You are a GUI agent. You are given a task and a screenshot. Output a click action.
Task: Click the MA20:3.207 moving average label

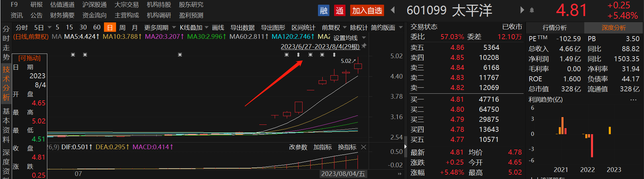point(164,36)
